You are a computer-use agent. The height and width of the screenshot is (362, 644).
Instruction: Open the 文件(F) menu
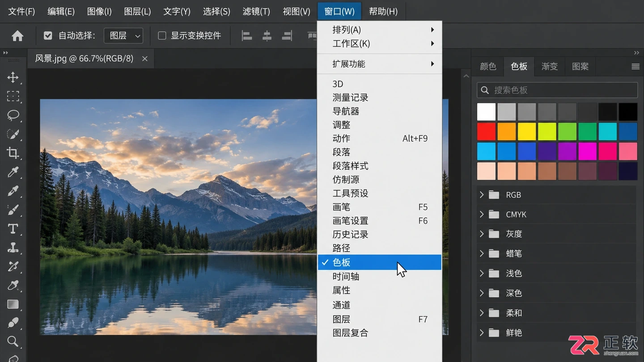(21, 12)
